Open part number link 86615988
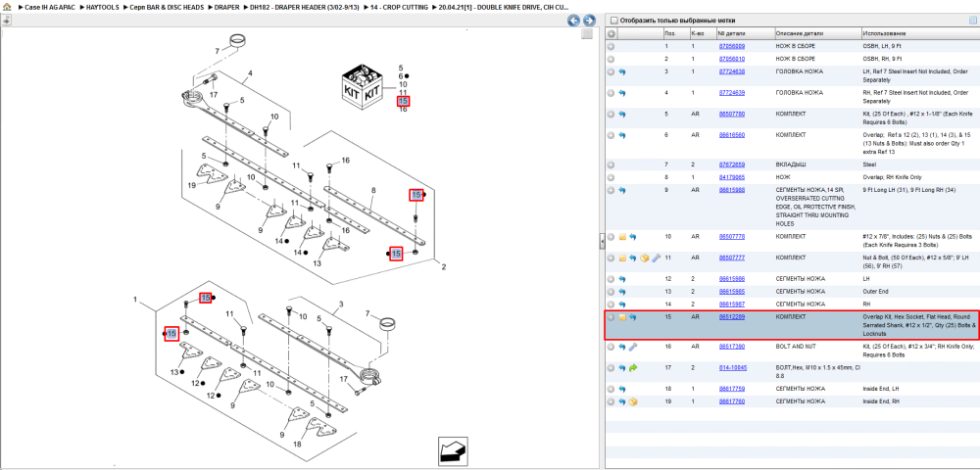This screenshot has width=980, height=470. coord(731,190)
